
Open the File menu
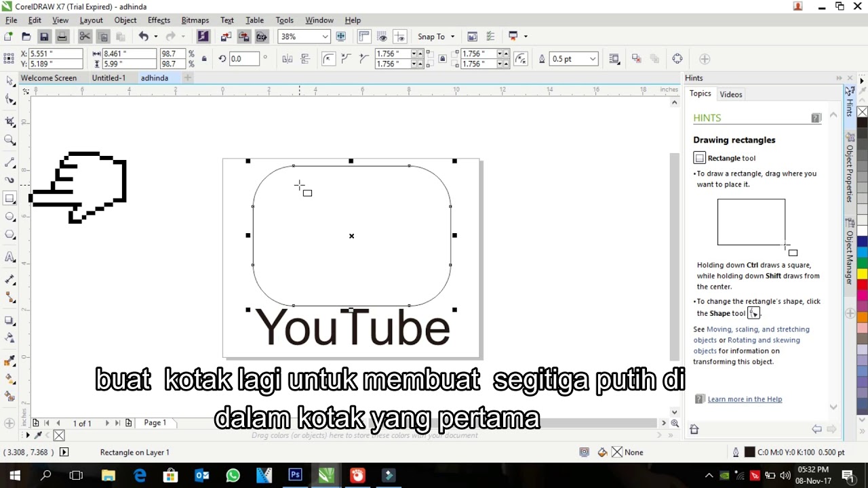(12, 20)
